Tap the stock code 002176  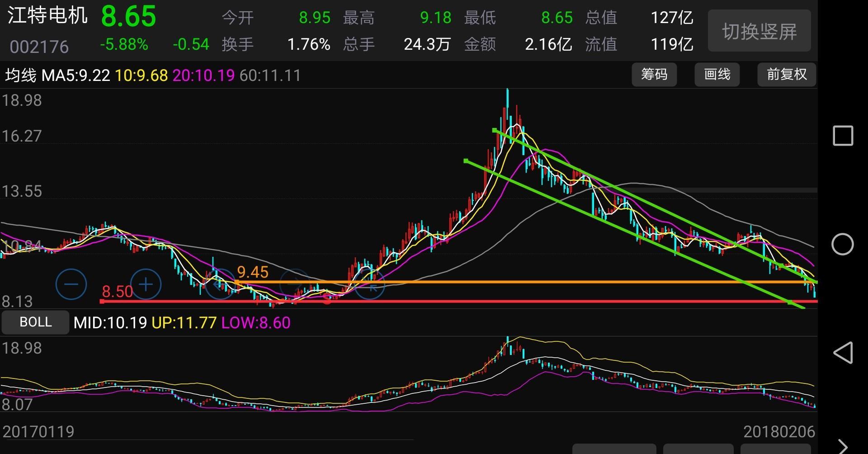click(x=39, y=47)
